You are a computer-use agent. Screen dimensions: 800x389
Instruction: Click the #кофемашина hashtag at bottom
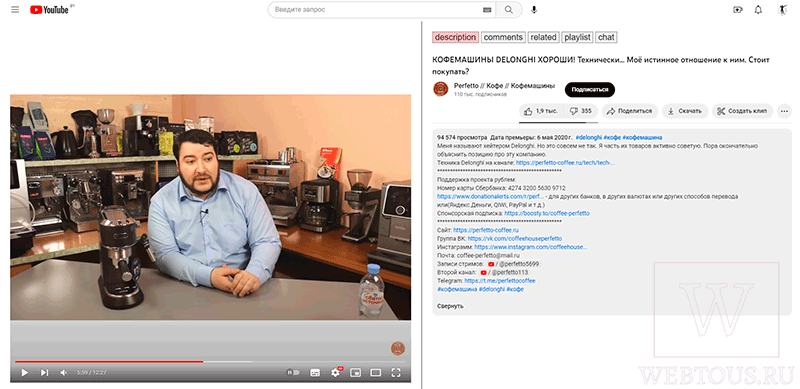pos(457,289)
